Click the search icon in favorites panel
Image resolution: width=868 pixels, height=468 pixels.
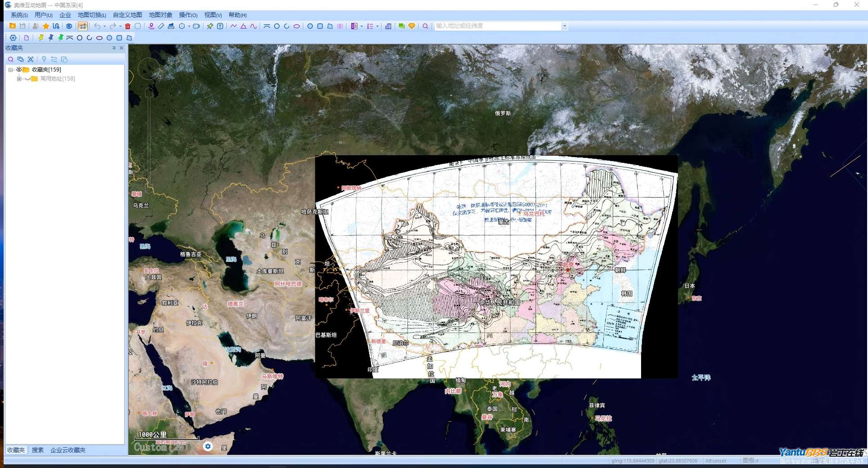[x=11, y=59]
